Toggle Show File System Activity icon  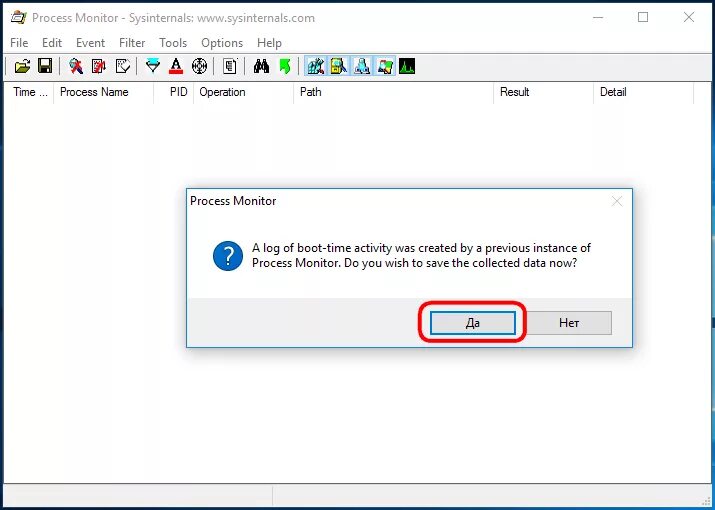coord(339,67)
